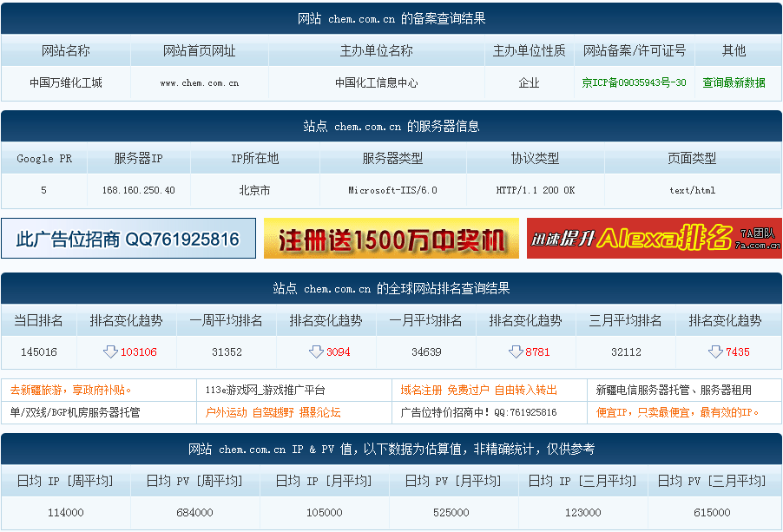Image resolution: width=783 pixels, height=532 pixels.
Task: Click the 注册送1500万中奖机 yellow banner
Action: (391, 239)
